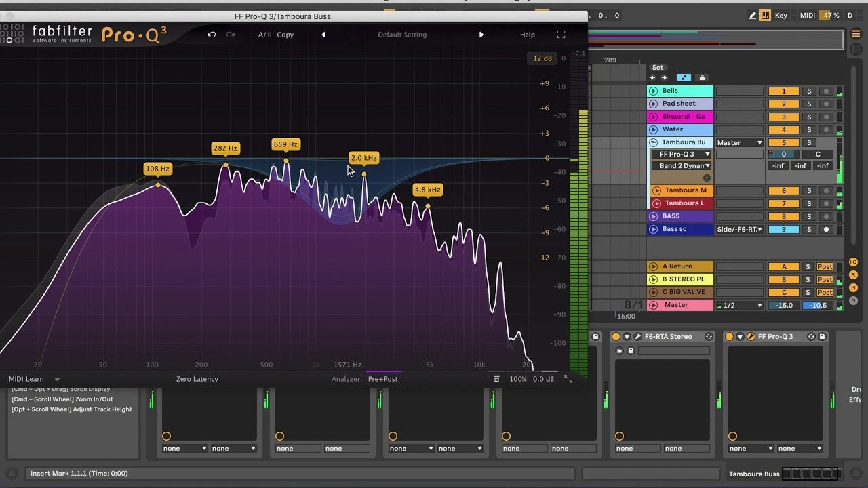The height and width of the screenshot is (488, 868).
Task: Toggle MIDI map mode in Ableton
Action: click(808, 15)
